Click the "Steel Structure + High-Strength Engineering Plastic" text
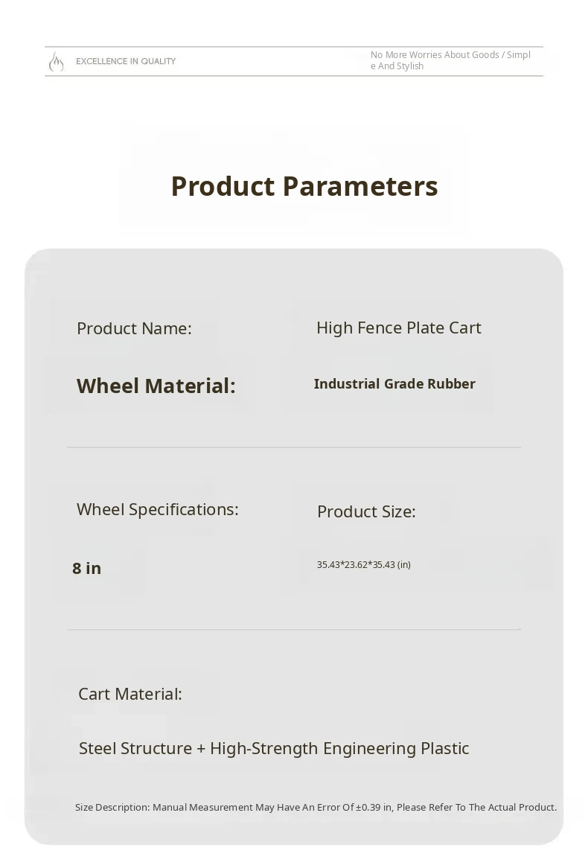This screenshot has width=588, height=868. coord(274,748)
